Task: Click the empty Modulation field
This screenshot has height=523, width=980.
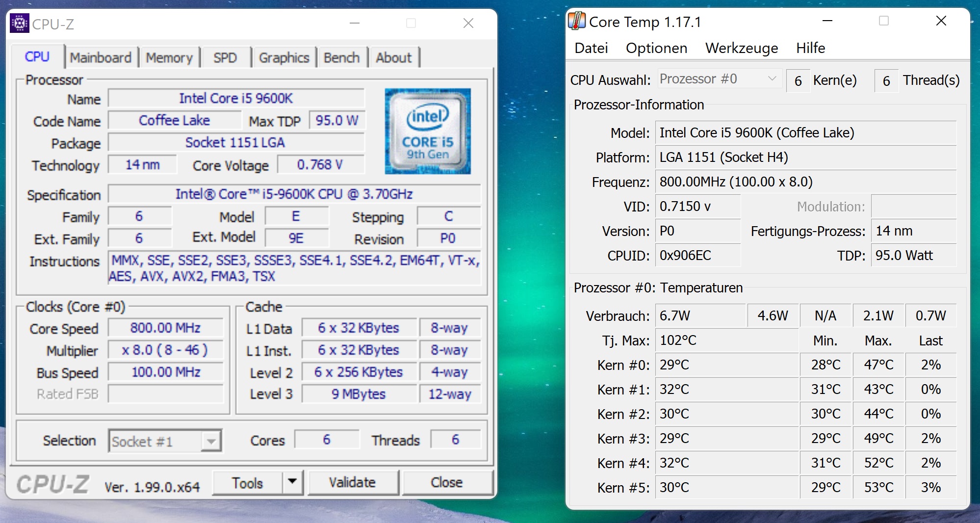Action: [x=914, y=206]
